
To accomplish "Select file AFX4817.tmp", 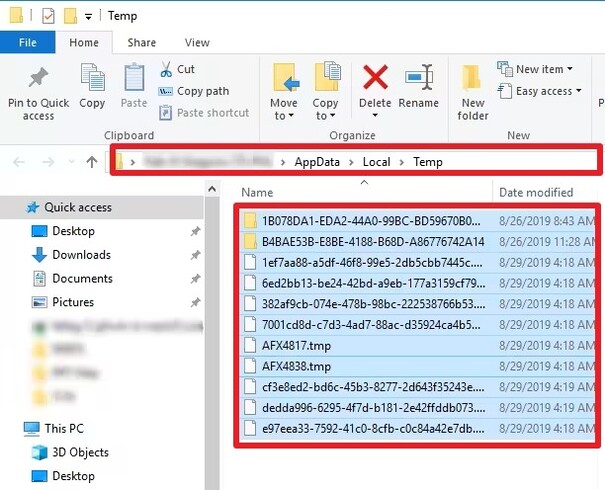I will coord(417,346).
